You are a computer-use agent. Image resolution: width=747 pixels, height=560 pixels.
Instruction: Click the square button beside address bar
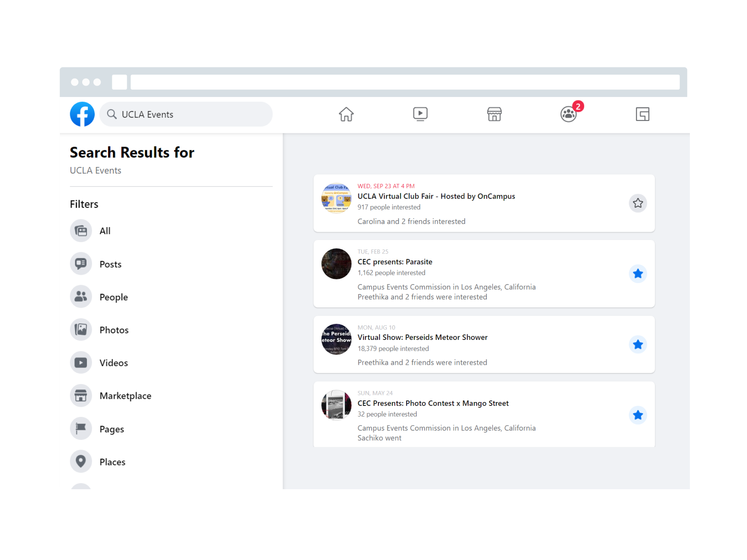point(119,82)
